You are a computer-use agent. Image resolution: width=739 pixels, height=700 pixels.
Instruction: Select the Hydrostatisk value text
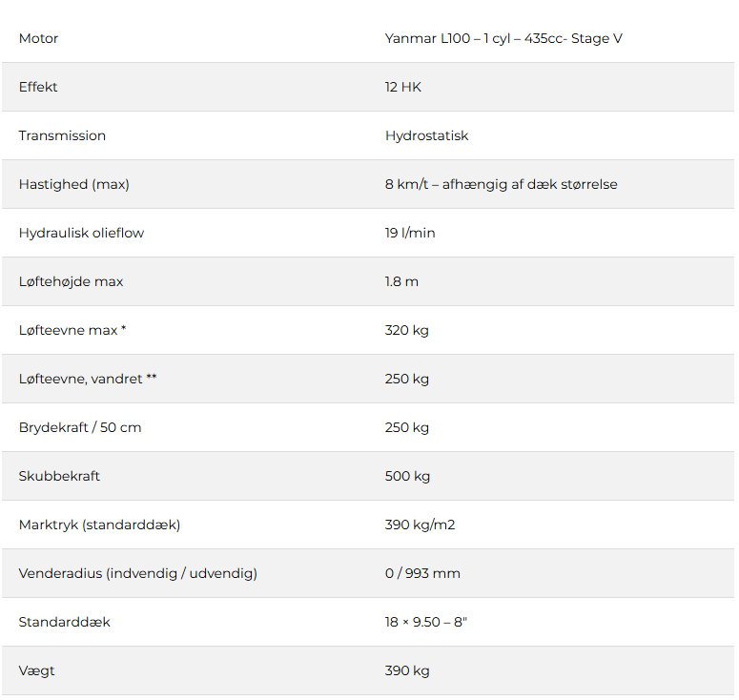[426, 135]
